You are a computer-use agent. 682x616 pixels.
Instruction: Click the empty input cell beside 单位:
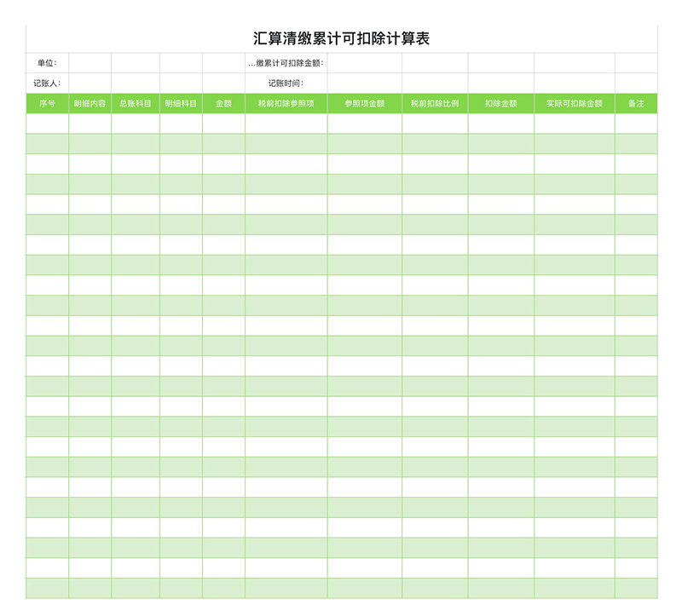click(90, 63)
